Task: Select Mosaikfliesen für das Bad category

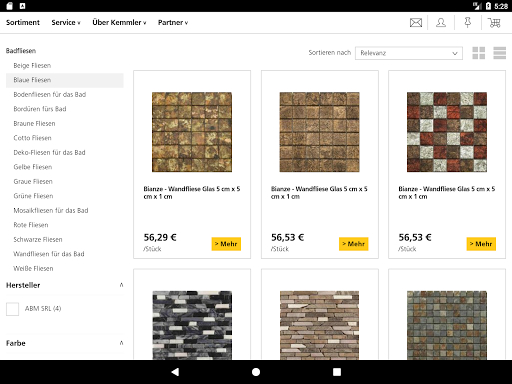Action: coord(51,211)
